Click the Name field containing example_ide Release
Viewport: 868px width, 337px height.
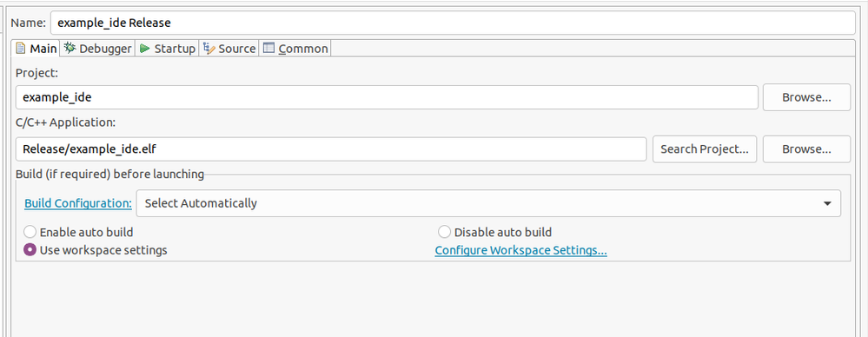pos(453,23)
